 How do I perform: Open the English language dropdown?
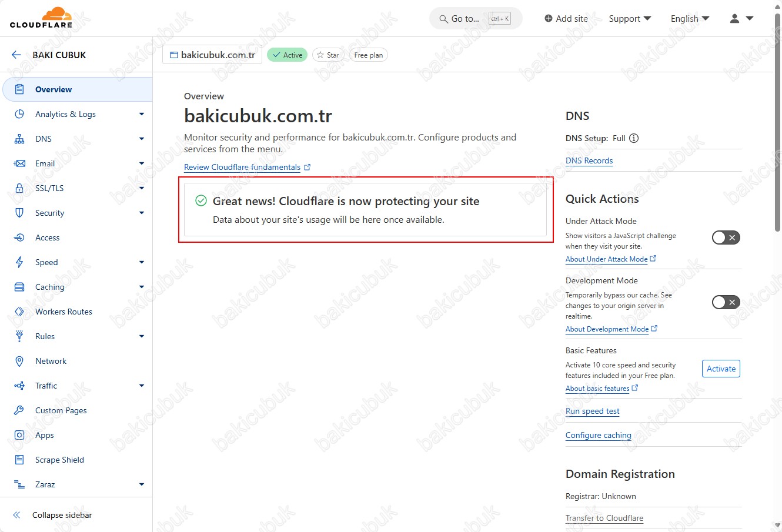(x=690, y=18)
